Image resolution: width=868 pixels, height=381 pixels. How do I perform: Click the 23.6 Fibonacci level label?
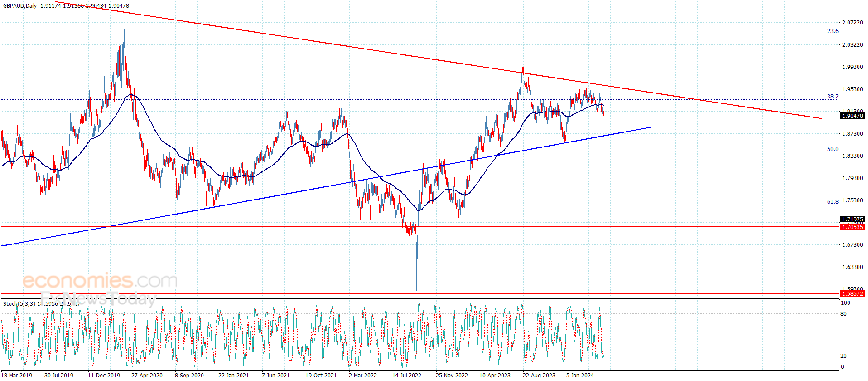pos(833,31)
